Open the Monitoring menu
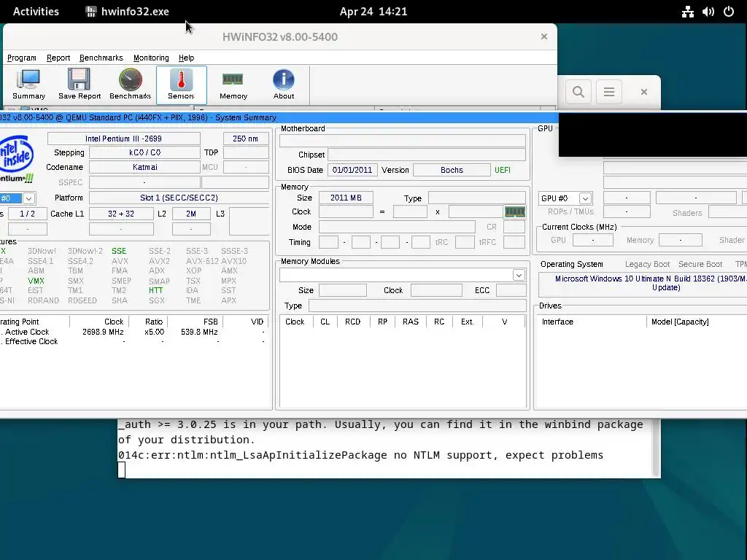 click(x=151, y=58)
